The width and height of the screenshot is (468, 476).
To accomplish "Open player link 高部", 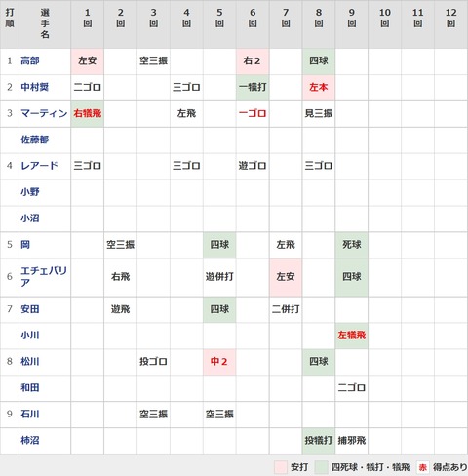I will coord(30,60).
